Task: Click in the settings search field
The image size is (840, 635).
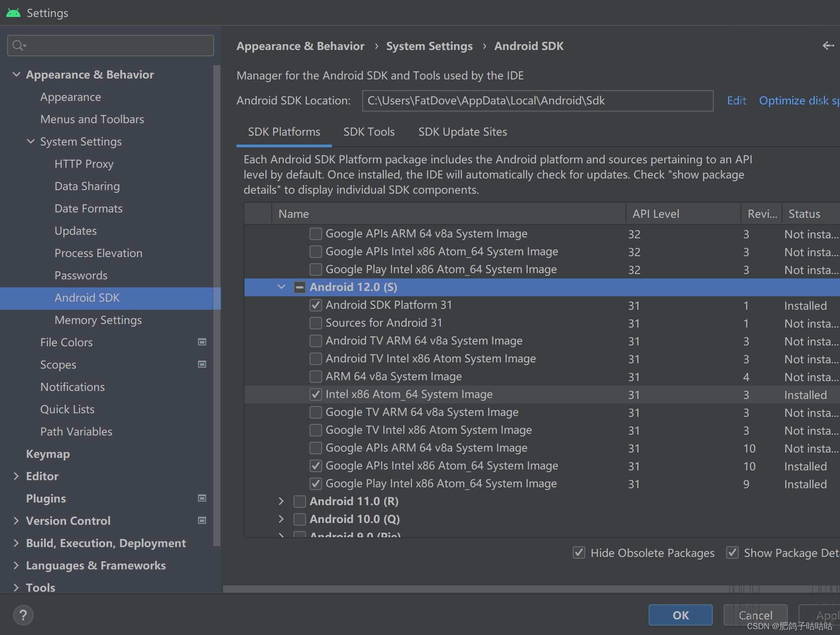Action: [x=111, y=46]
